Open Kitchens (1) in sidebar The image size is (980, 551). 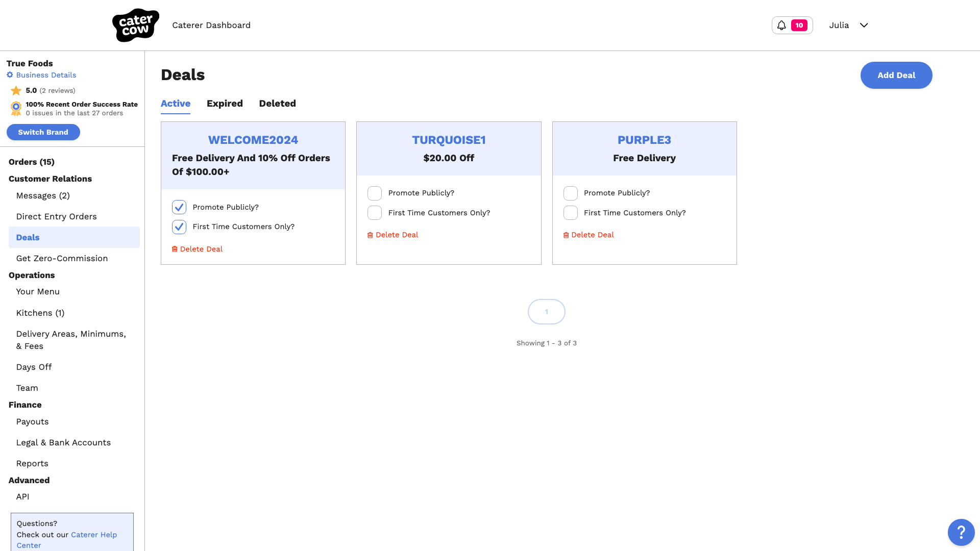(40, 313)
